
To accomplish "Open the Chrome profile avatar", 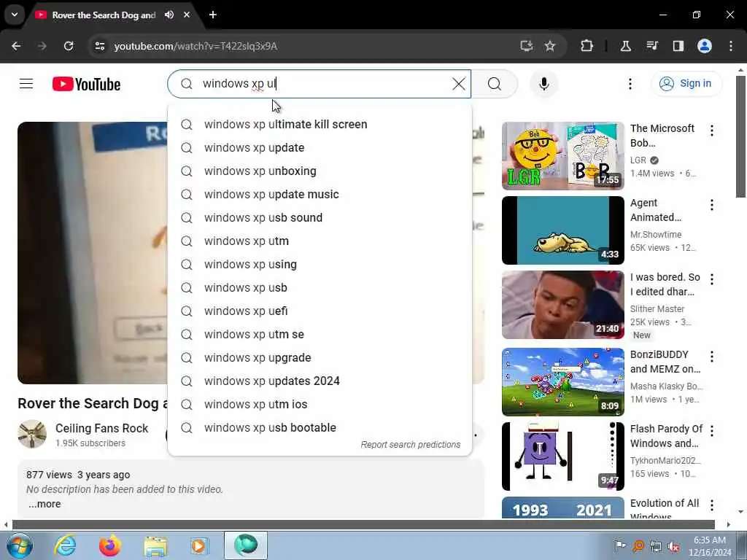I will coord(705,46).
